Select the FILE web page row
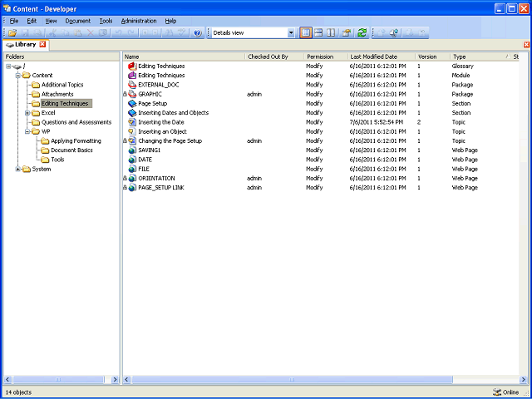 click(321, 169)
